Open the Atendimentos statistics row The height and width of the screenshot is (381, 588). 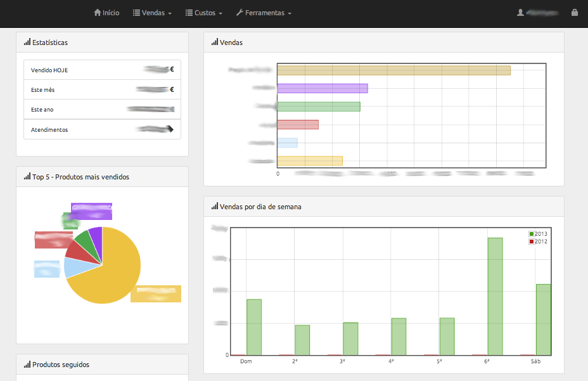pyautogui.click(x=102, y=129)
